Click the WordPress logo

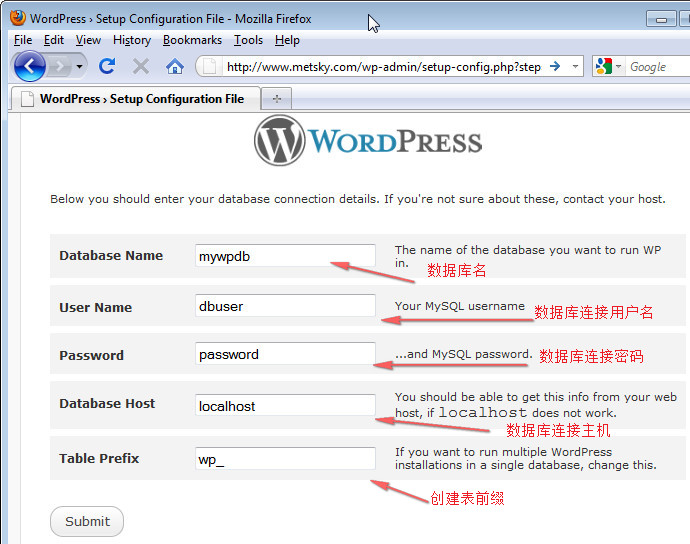[x=368, y=141]
